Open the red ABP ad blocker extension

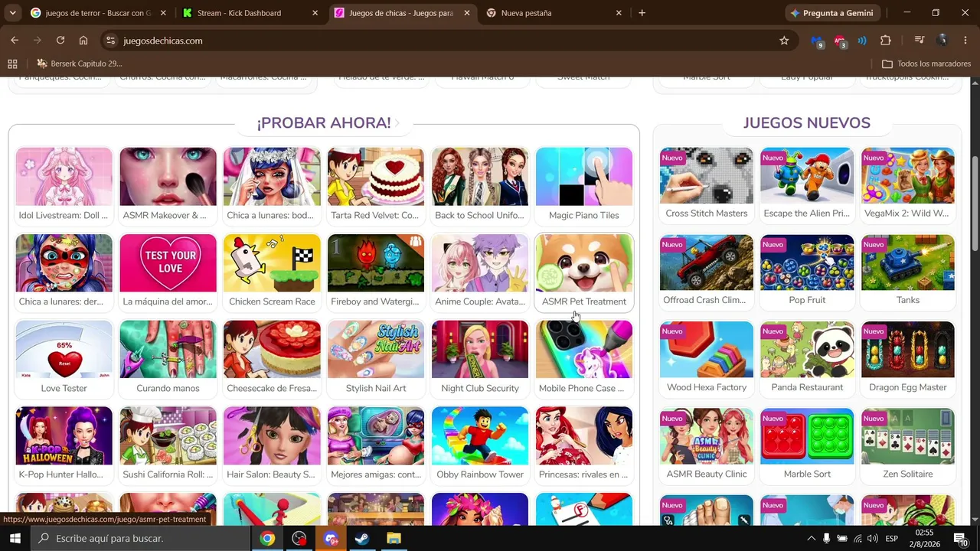coord(840,41)
